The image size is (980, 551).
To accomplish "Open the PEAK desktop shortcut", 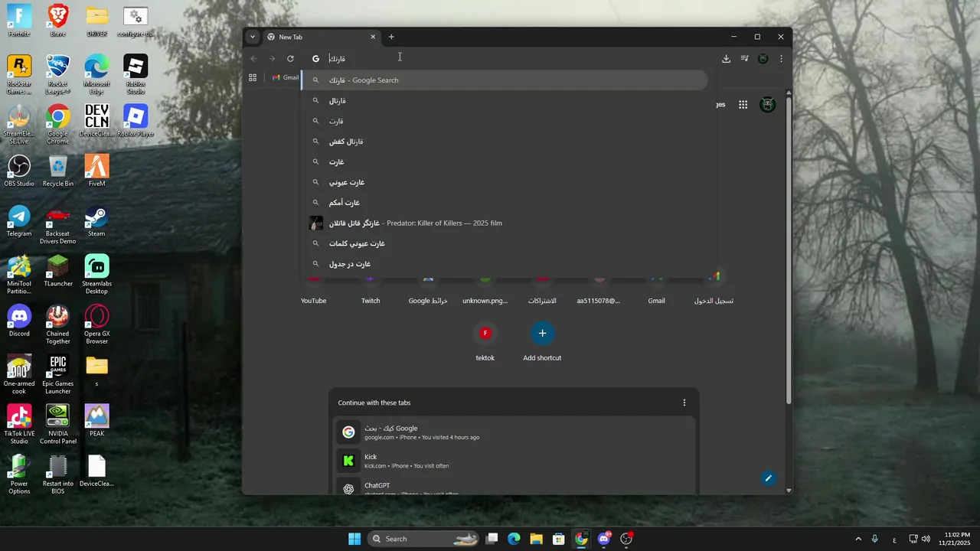I will point(96,420).
